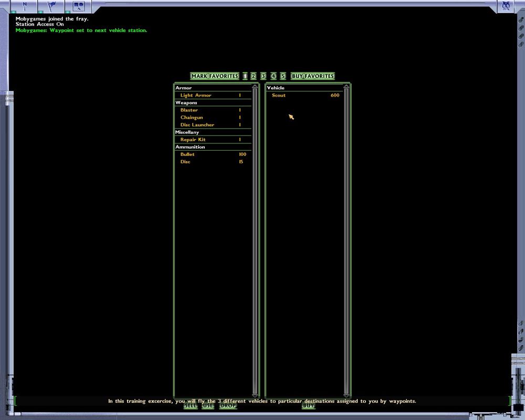
Task: Open the shapes inventory icon in top bar
Action: click(x=78, y=6)
